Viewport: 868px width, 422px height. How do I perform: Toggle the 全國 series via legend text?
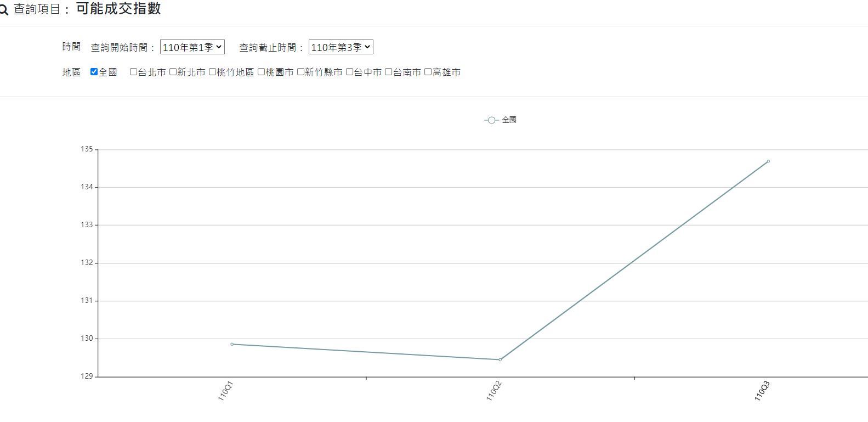509,120
